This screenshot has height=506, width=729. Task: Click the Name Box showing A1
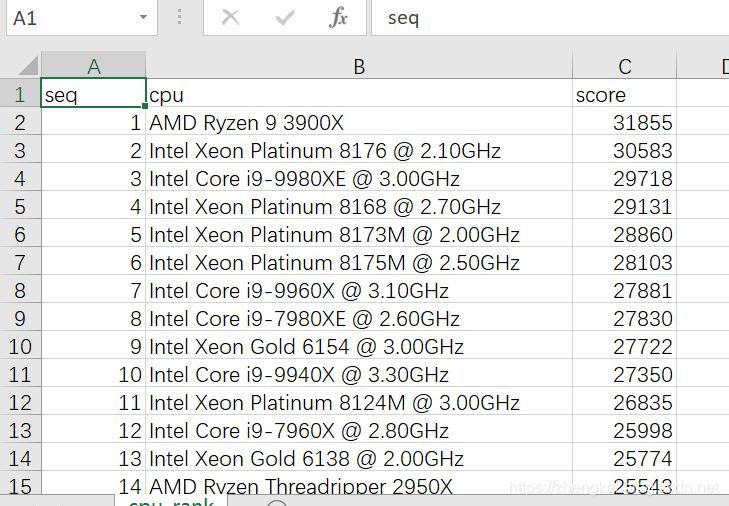pyautogui.click(x=82, y=18)
